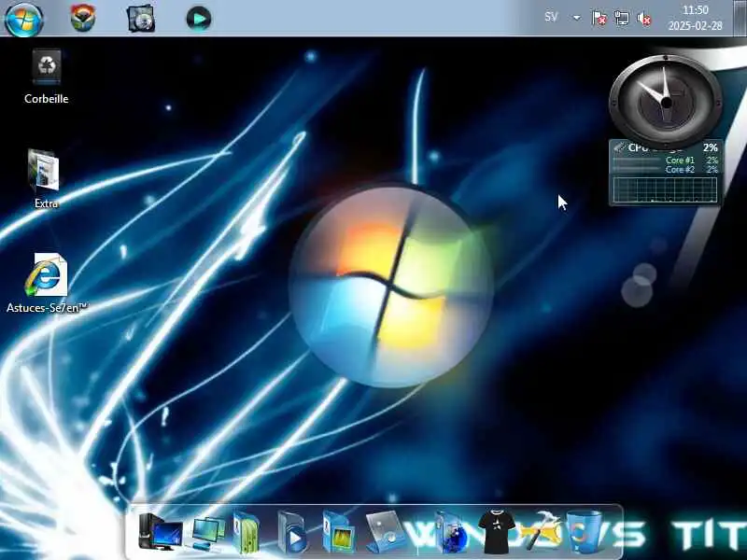Show hidden tray icons arrow
This screenshot has height=560, width=747.
click(576, 18)
